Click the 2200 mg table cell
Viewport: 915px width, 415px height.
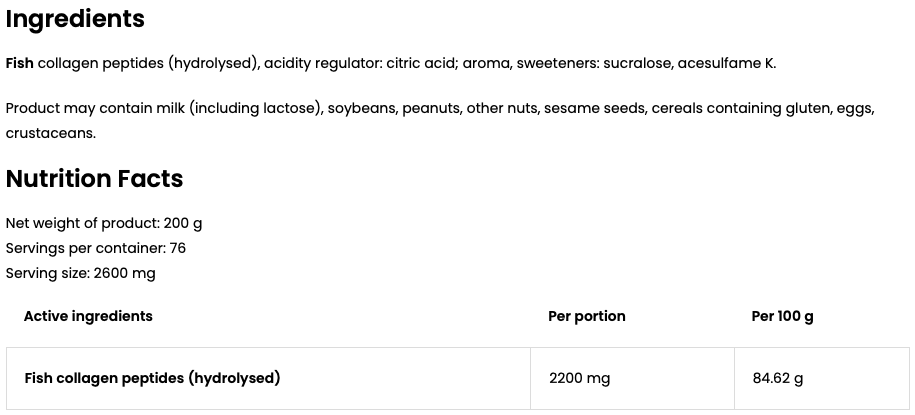tap(579, 378)
